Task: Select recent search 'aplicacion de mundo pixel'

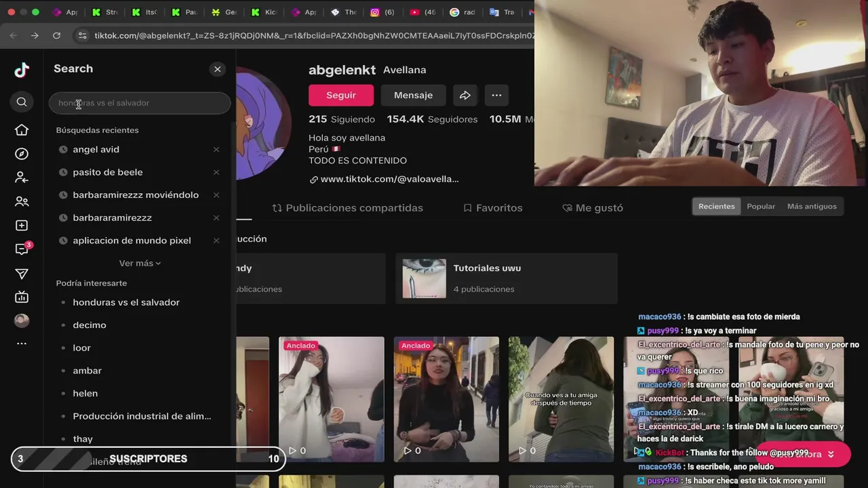Action: click(x=132, y=241)
